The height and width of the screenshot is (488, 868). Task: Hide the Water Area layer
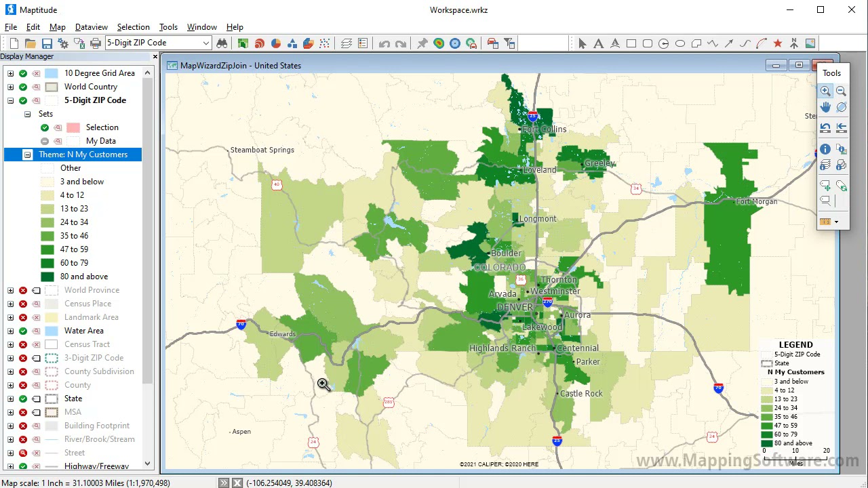pyautogui.click(x=23, y=331)
